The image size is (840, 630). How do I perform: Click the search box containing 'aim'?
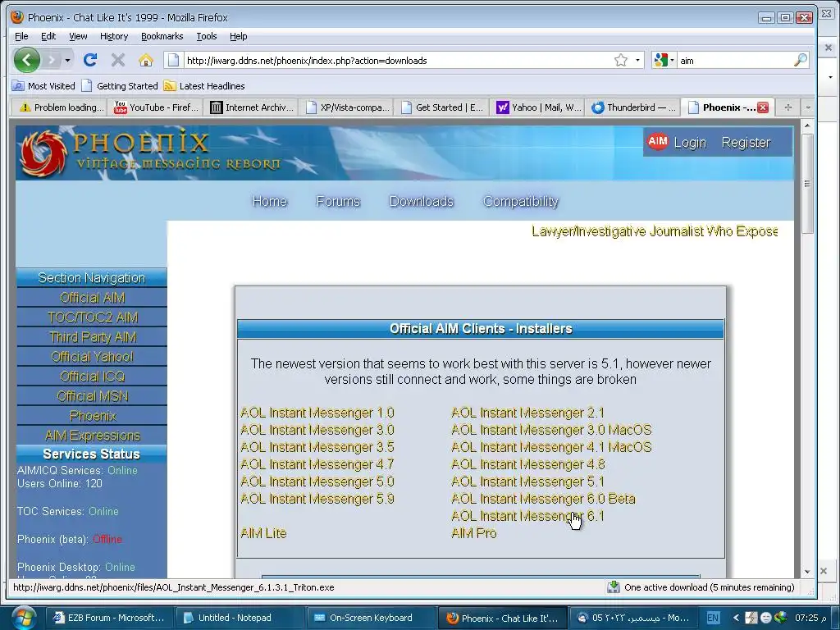(x=734, y=61)
